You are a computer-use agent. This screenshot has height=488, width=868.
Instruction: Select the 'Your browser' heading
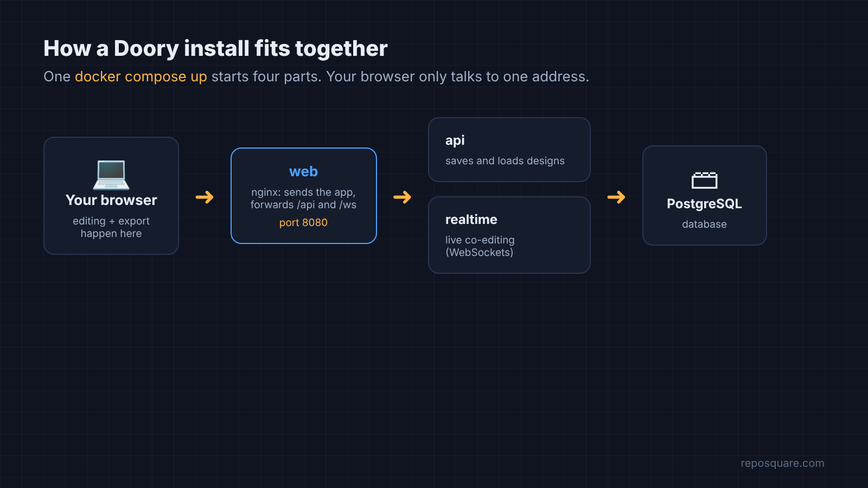[x=111, y=200]
